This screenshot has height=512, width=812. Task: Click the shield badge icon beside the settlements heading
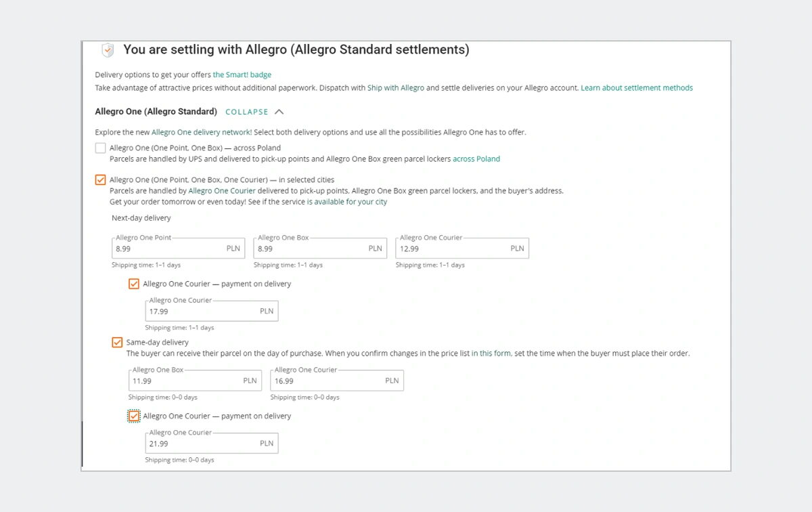click(108, 49)
